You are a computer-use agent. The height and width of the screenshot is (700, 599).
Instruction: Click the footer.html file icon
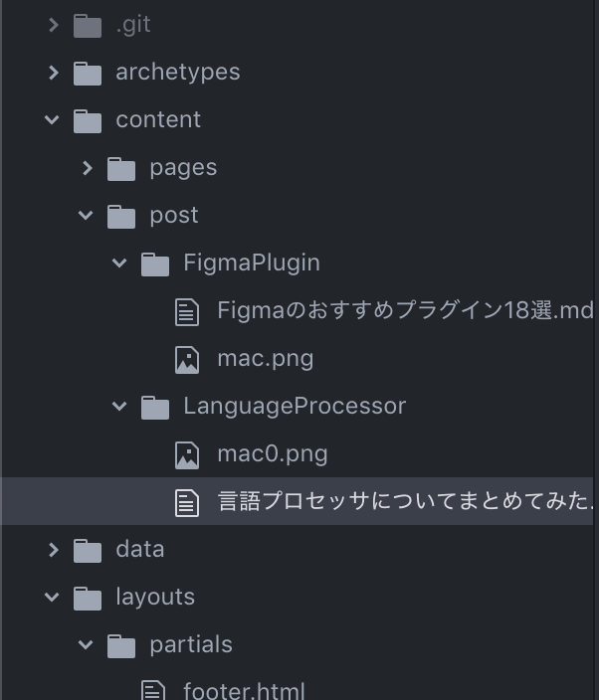coord(153,690)
